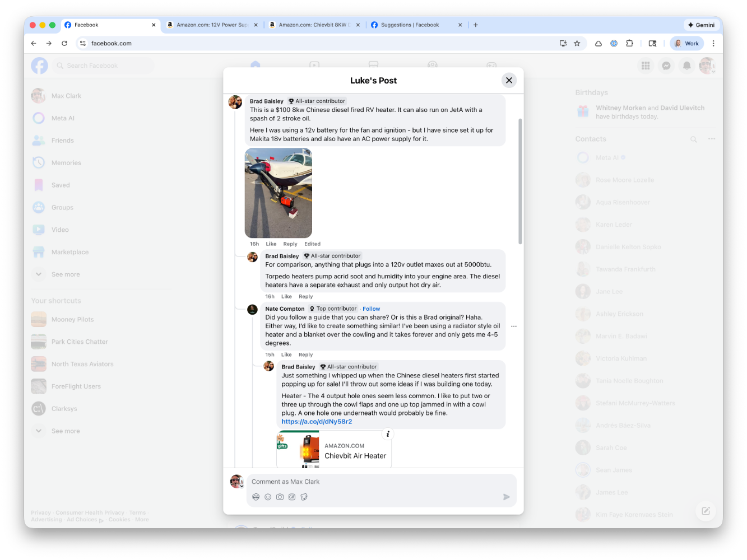
Task: Open the Chrome extensions puzzle icon
Action: [629, 43]
